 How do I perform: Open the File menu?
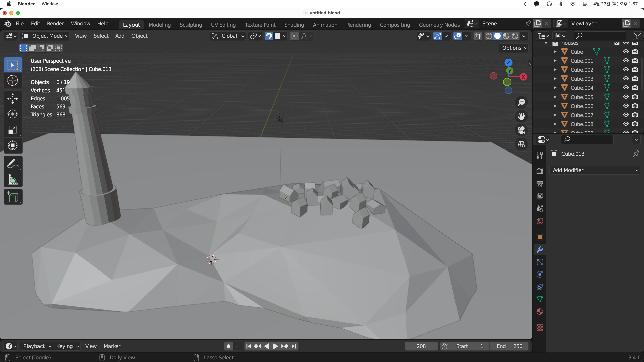(20, 24)
